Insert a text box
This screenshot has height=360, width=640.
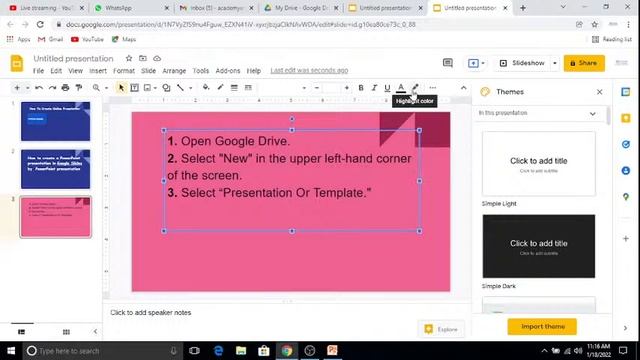(134, 88)
